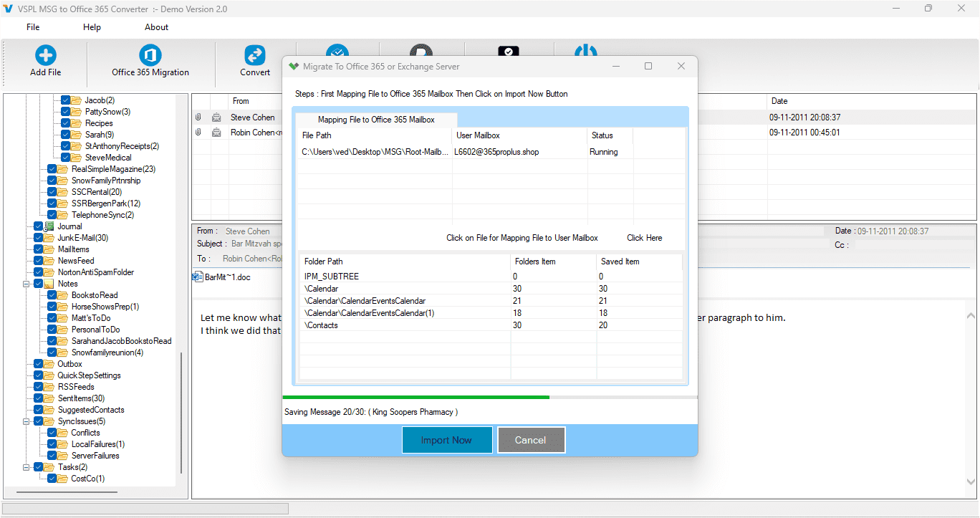The width and height of the screenshot is (980, 518).
Task: Uncheck the LocalFailures(1) checkbox
Action: [52, 444]
